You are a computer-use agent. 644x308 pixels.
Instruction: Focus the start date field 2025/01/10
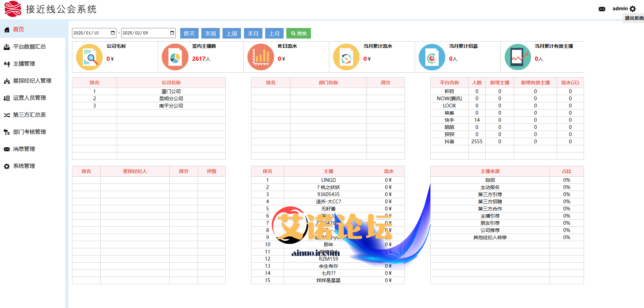click(94, 33)
